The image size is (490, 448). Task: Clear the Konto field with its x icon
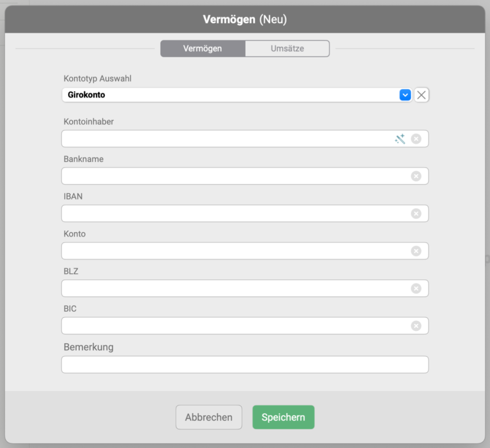pos(416,251)
